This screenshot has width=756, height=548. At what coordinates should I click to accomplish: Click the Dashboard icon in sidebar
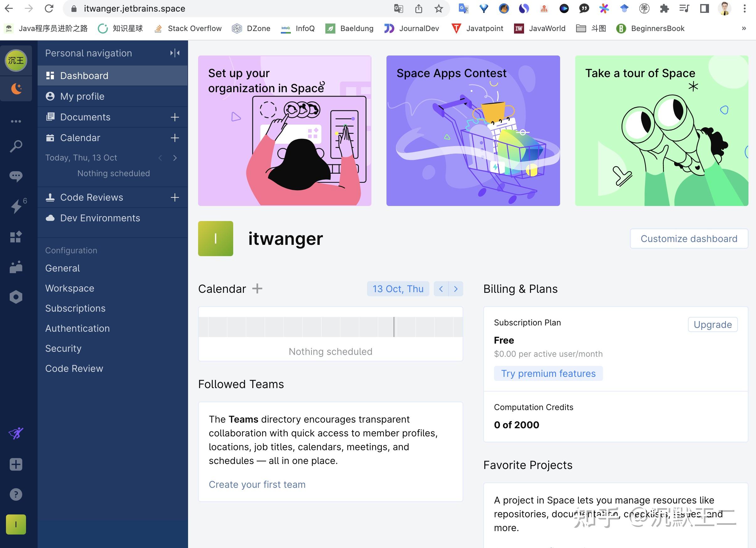click(x=51, y=75)
